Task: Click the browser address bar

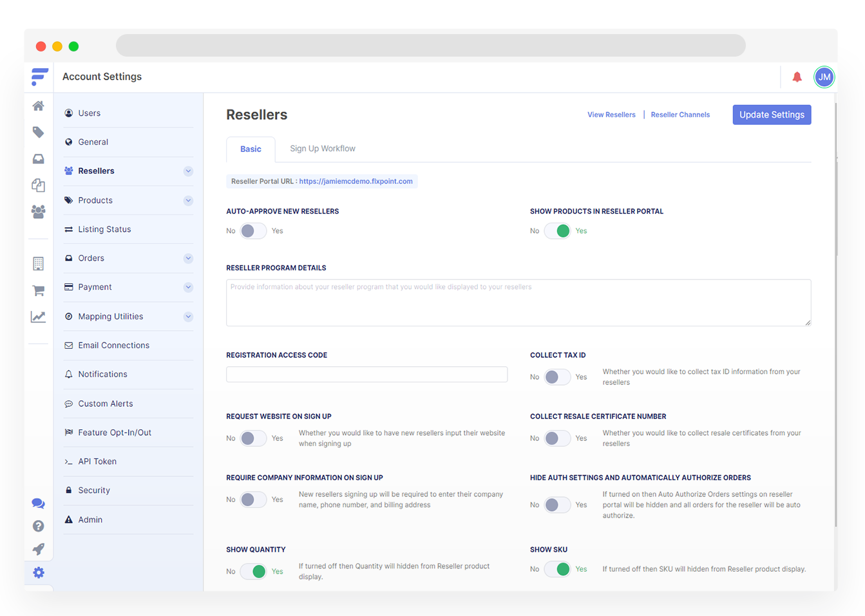Action: [x=431, y=46]
